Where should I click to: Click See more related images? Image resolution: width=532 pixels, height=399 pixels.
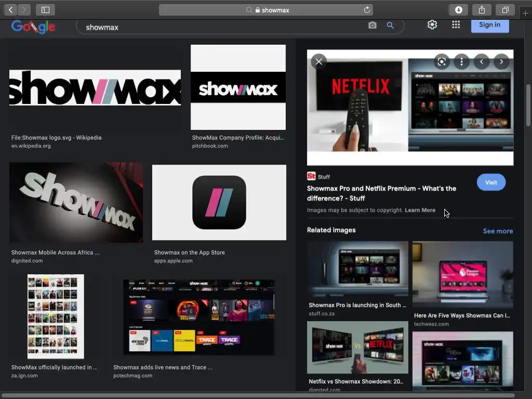[498, 231]
